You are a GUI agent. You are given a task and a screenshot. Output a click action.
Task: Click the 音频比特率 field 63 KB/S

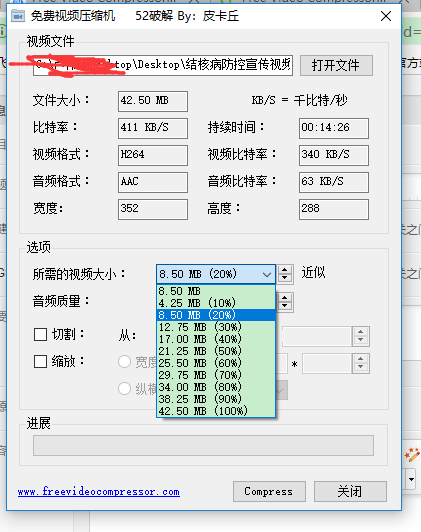[334, 182]
